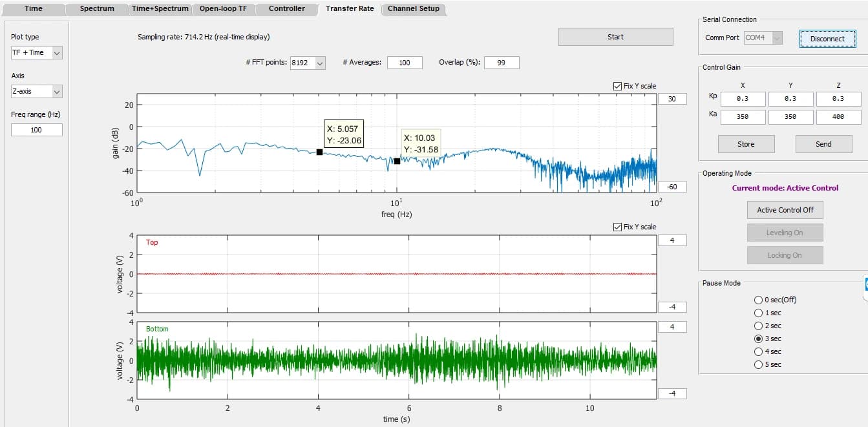868x427 pixels.
Task: Edit the Kp X gain field
Action: [x=743, y=99]
